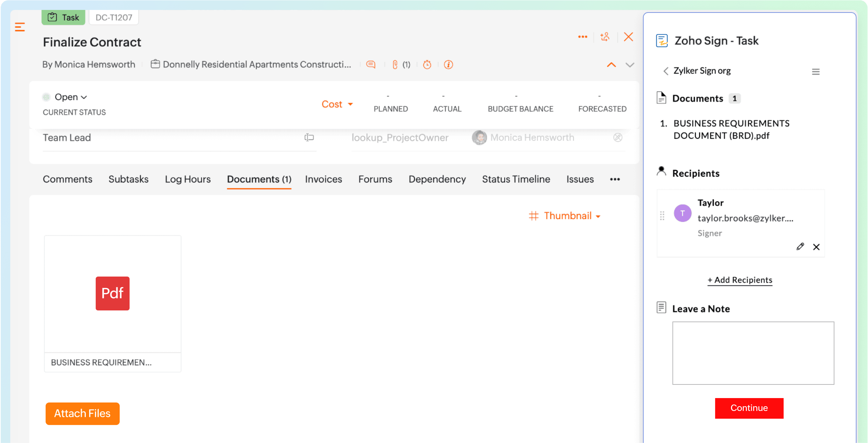Click the Leave a Note text area

(x=753, y=353)
